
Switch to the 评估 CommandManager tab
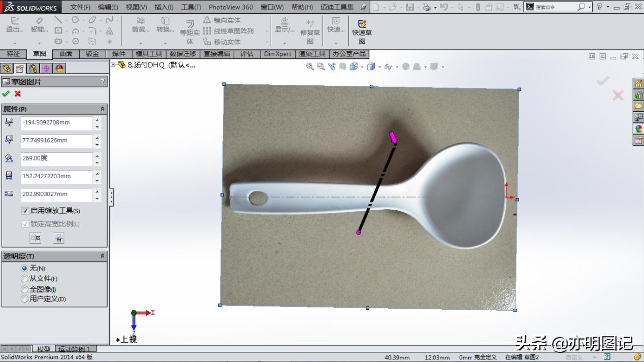click(x=247, y=54)
